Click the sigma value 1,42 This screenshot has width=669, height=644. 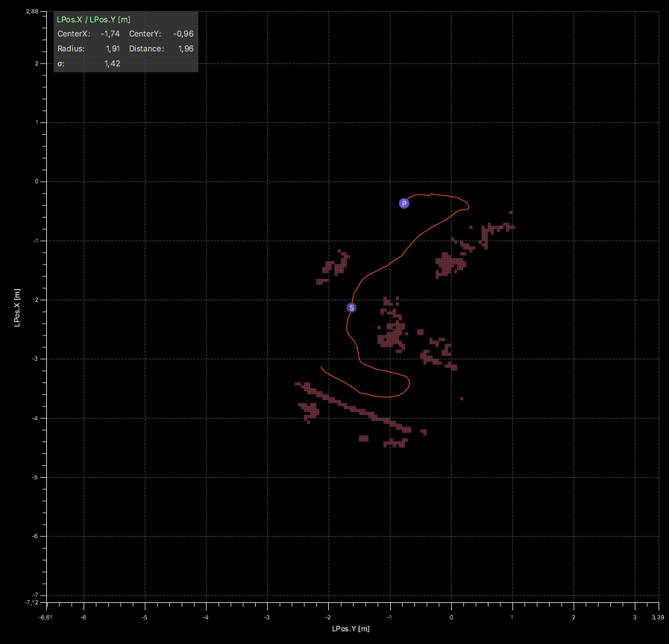coord(112,63)
